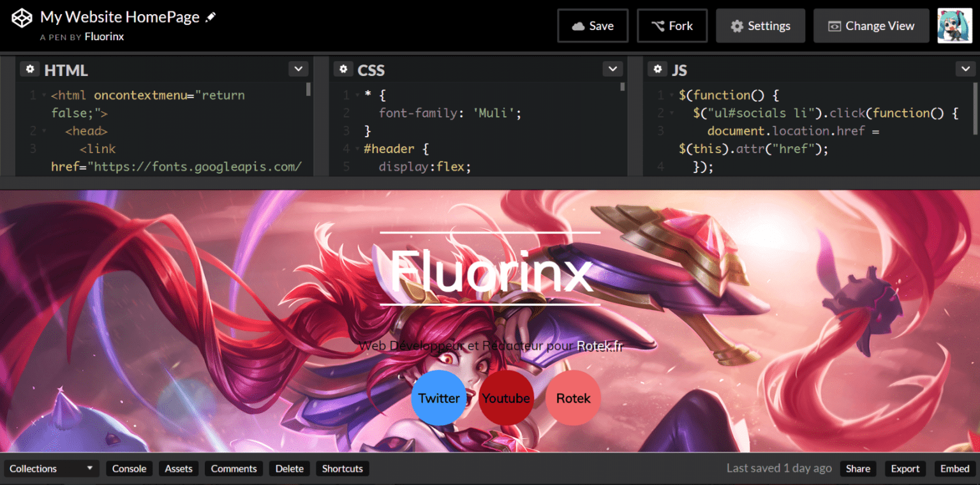980x485 pixels.
Task: Expand the JS panel dropdown arrow
Action: pyautogui.click(x=965, y=69)
